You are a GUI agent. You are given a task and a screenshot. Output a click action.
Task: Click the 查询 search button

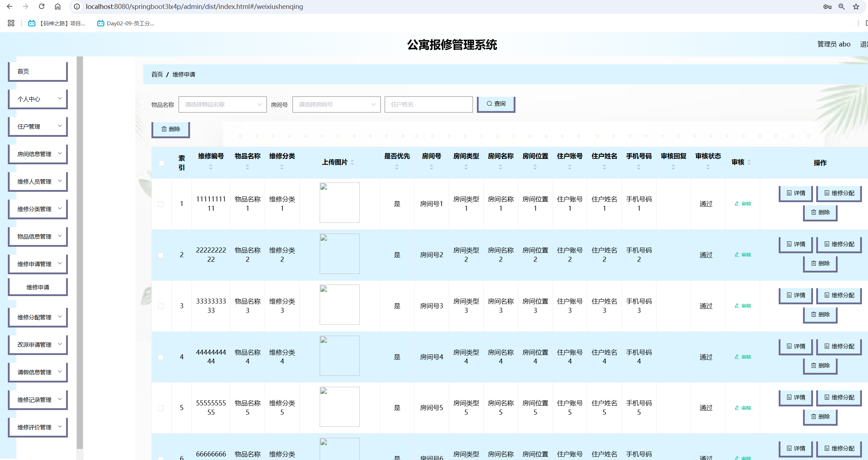(x=496, y=104)
